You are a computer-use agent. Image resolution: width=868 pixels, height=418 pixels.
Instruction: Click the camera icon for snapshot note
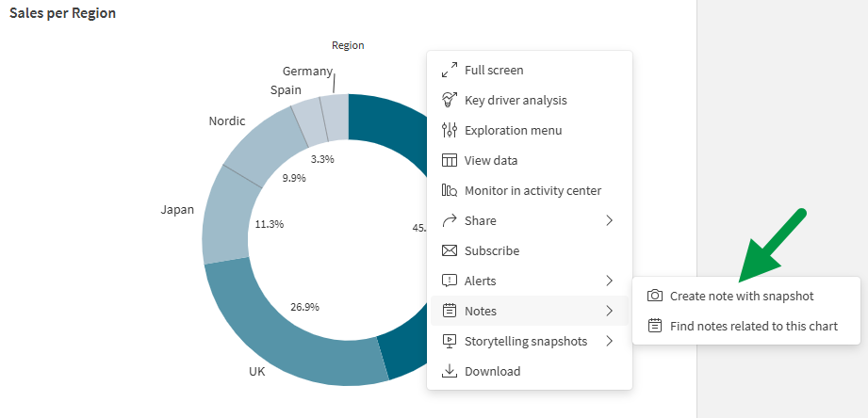[655, 296]
